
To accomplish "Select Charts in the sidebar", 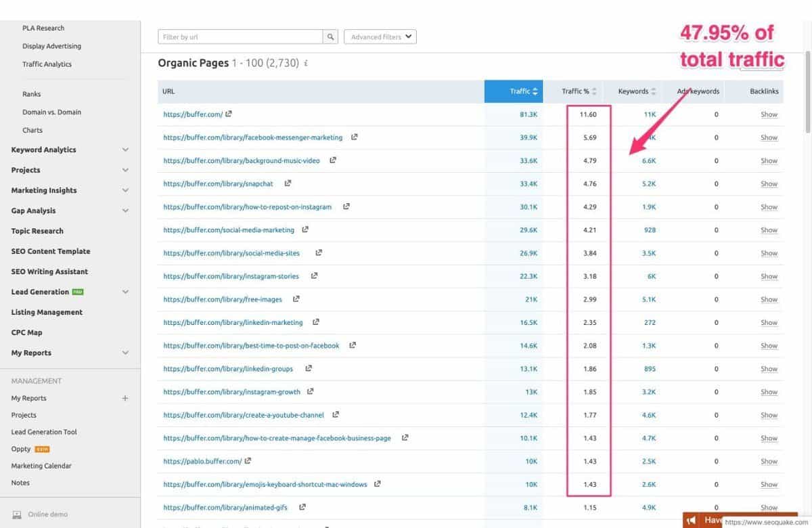I will [32, 130].
